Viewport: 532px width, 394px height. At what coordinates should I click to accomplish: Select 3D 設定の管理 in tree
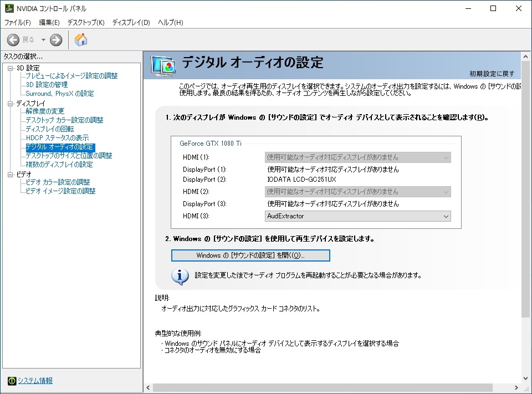pos(47,84)
